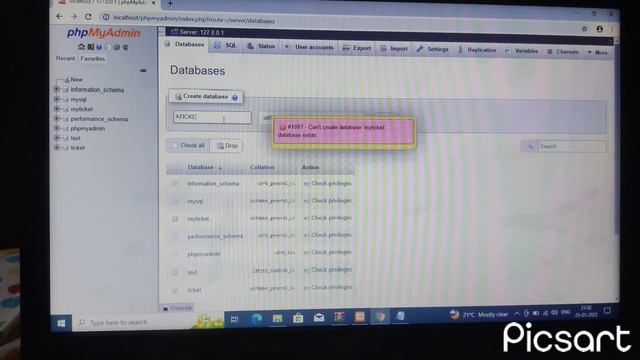Dismiss the #1007 error message popup
The width and height of the screenshot is (640, 360).
click(x=344, y=132)
